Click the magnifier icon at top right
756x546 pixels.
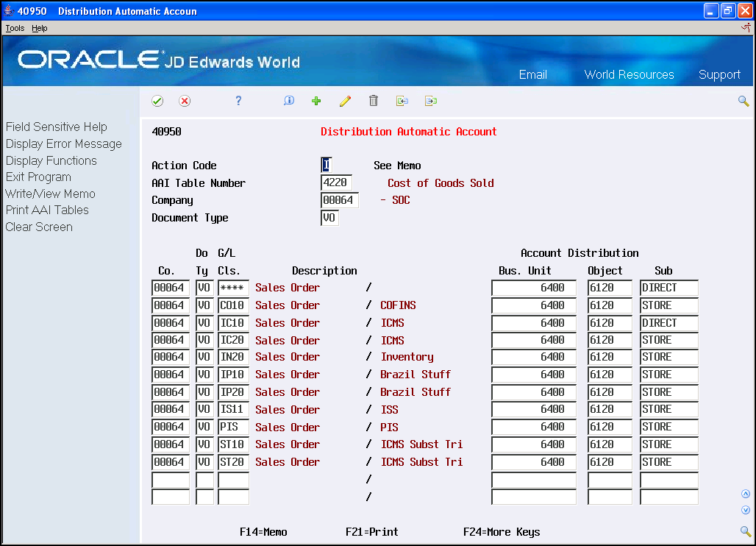pyautogui.click(x=743, y=101)
